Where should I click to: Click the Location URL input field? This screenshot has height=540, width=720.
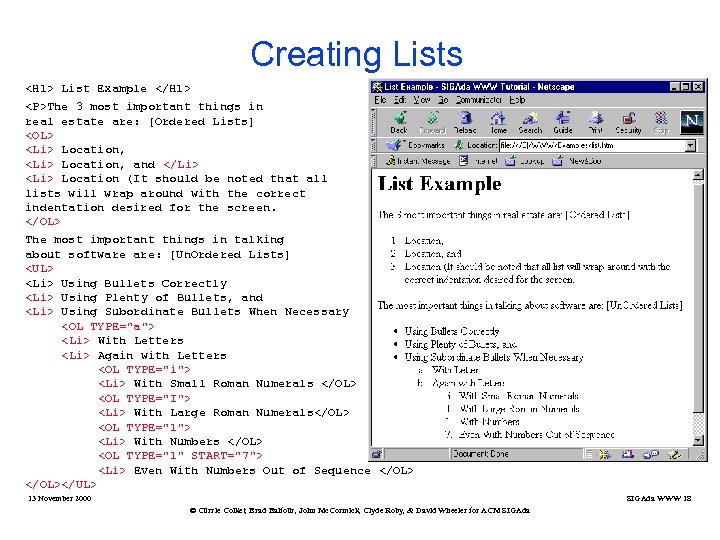click(x=592, y=146)
